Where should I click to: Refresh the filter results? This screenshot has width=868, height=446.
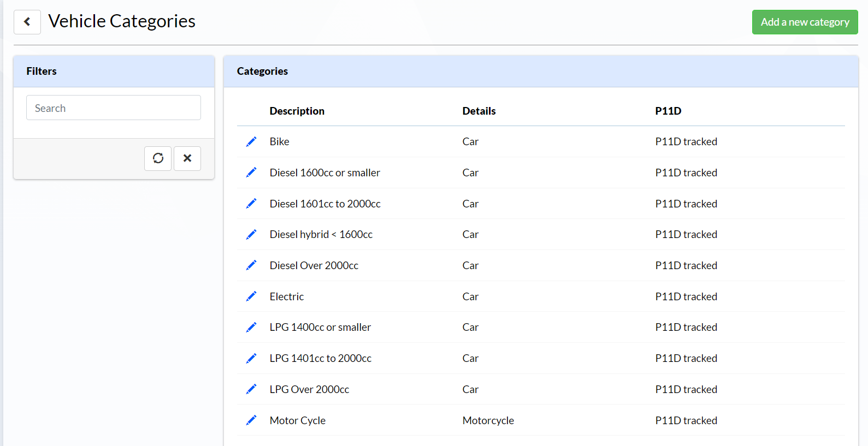pos(158,158)
